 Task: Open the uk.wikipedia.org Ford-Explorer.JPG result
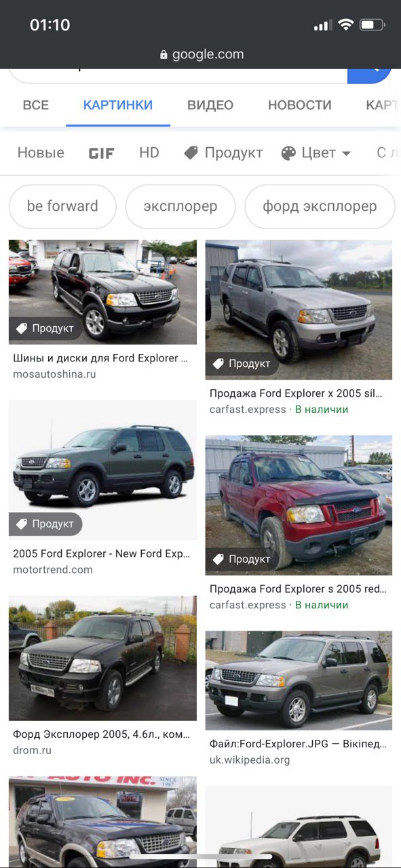[298, 744]
